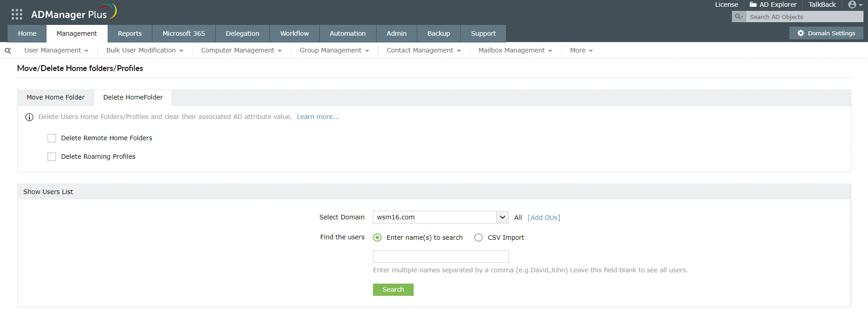Click the green Search button

tap(393, 290)
